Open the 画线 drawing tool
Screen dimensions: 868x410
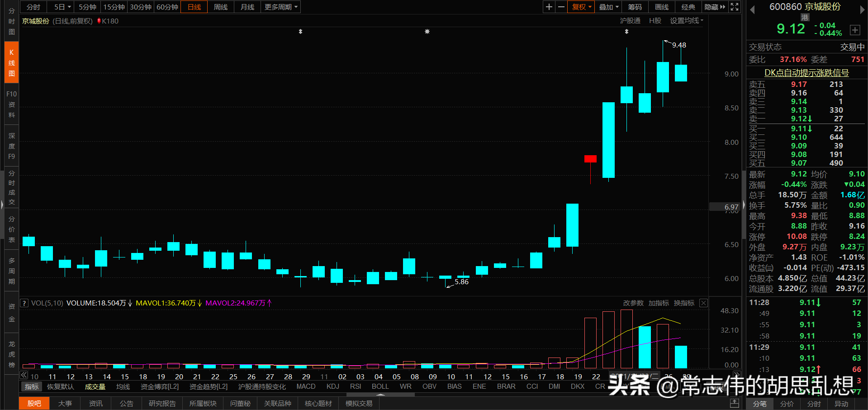tap(661, 7)
